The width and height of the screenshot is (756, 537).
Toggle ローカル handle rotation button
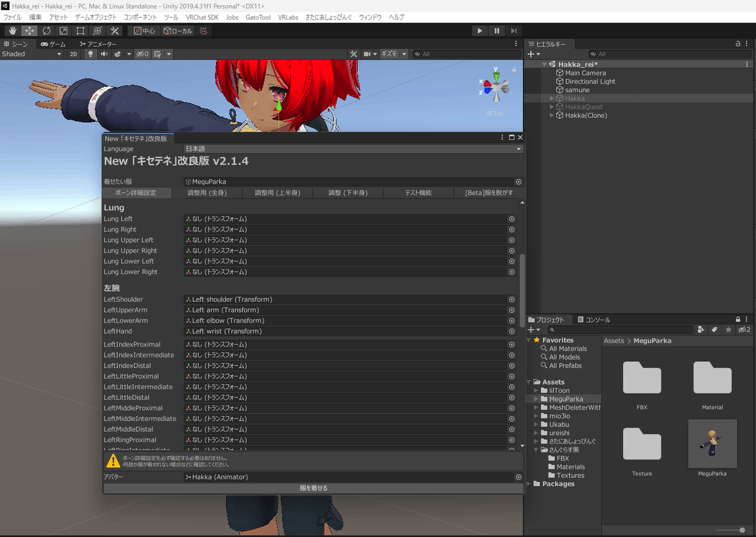click(x=178, y=31)
